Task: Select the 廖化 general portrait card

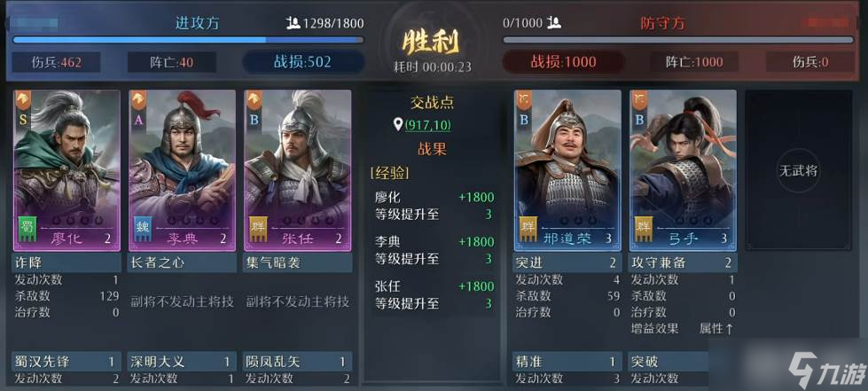Action: coord(66,170)
